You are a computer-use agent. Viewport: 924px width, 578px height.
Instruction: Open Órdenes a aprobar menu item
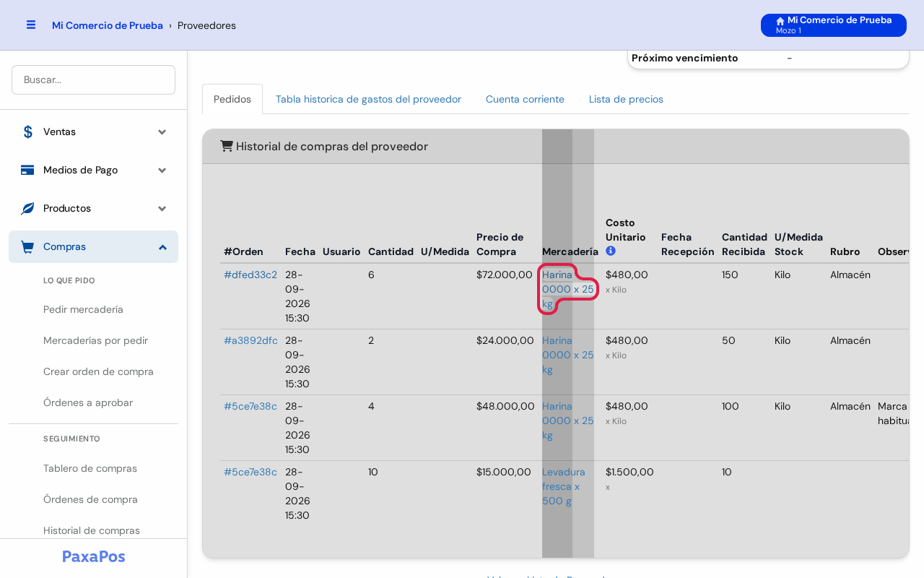[x=88, y=402]
